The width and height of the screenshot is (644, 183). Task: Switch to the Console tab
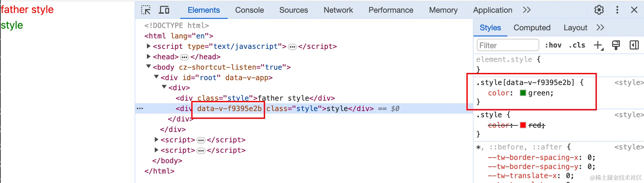pos(249,10)
